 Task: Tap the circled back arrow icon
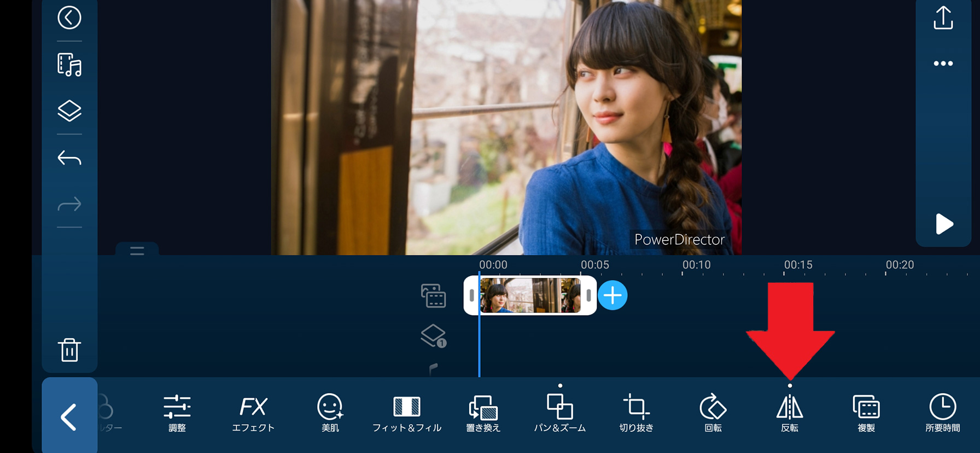click(x=69, y=18)
